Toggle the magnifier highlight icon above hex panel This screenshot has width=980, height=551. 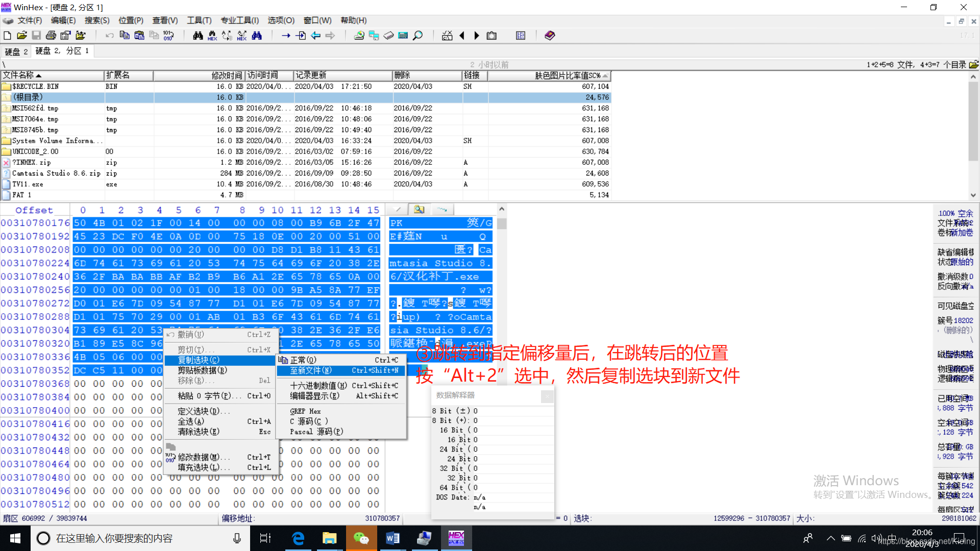point(419,209)
